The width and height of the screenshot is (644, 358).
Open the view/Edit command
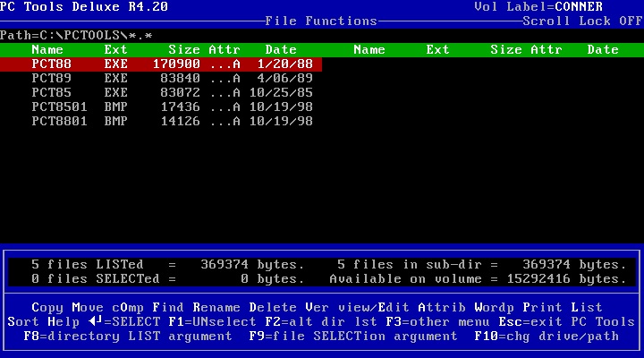tap(374, 308)
